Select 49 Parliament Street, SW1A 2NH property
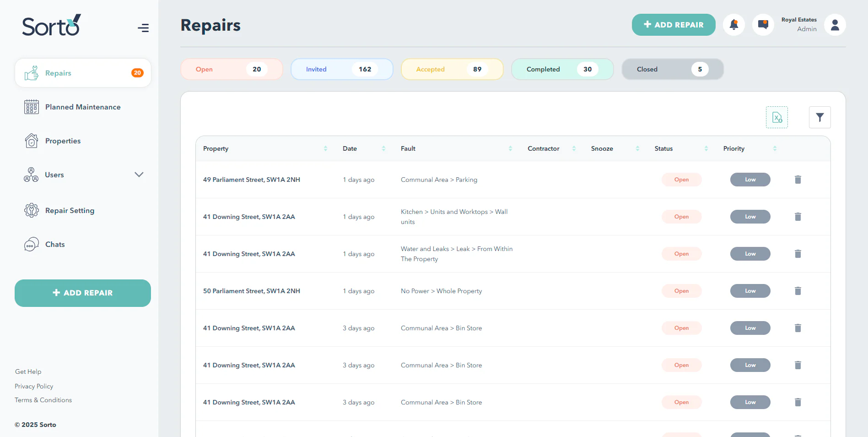This screenshot has height=437, width=868. [252, 180]
